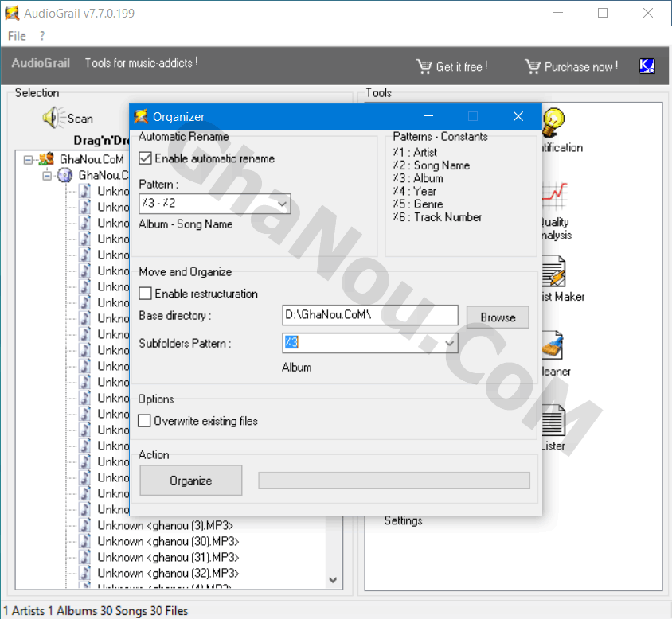Click the AudioGrail banner title

[41, 63]
